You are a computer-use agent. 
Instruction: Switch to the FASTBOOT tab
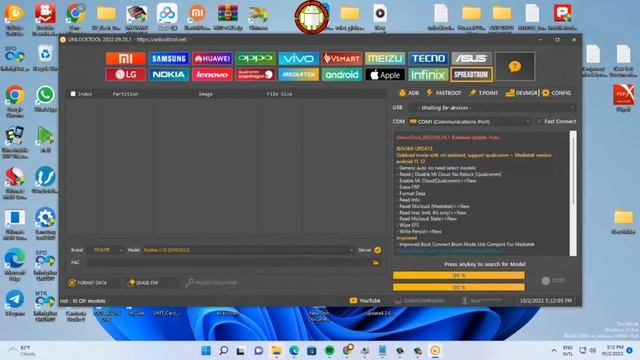click(444, 93)
